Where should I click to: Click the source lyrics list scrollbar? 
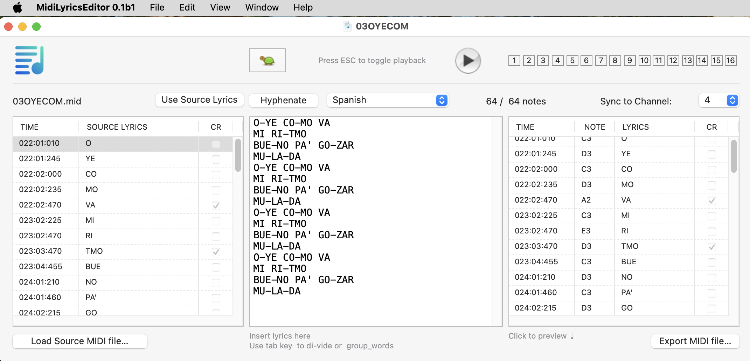coord(238,155)
